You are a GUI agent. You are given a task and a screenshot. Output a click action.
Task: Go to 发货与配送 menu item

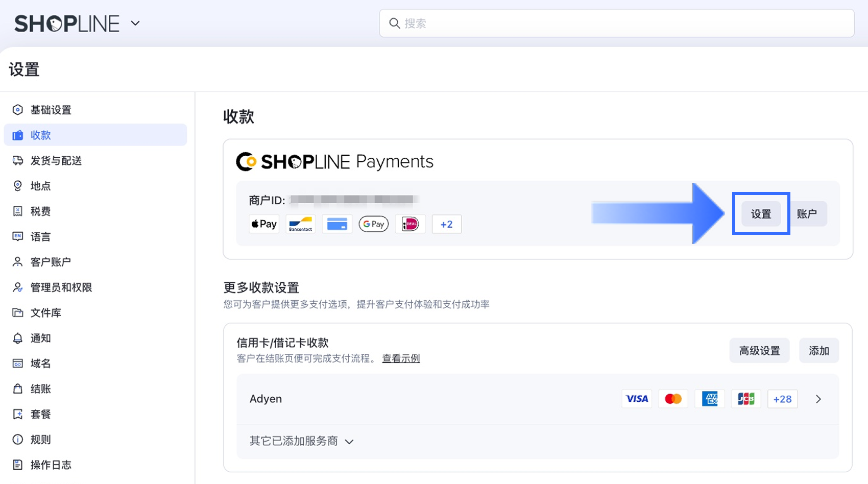coord(95,160)
